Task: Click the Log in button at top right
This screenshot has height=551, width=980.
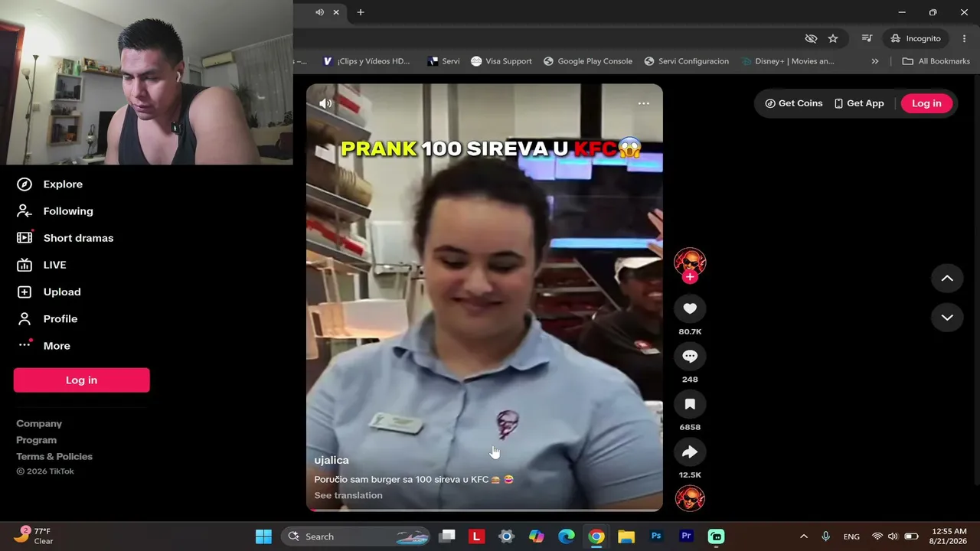Action: (x=926, y=103)
